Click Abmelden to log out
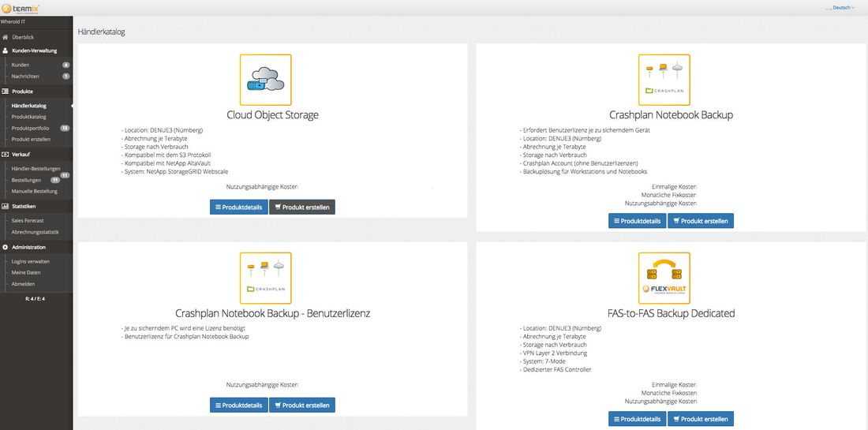Screen dimensions: 868x430 click(x=23, y=284)
